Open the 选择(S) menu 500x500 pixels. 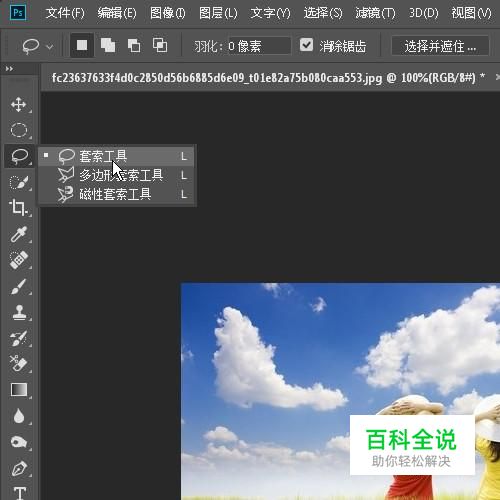323,13
